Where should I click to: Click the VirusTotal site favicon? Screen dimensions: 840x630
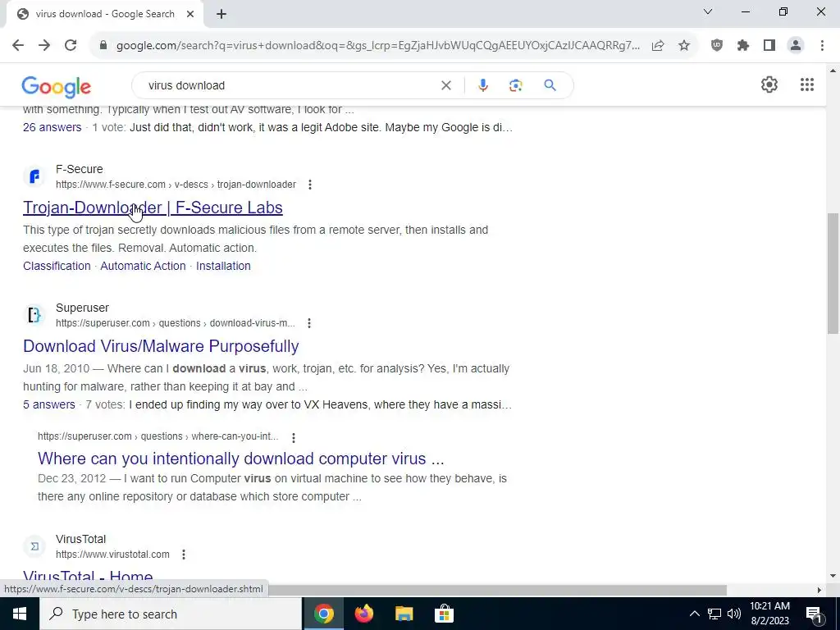pos(34,546)
